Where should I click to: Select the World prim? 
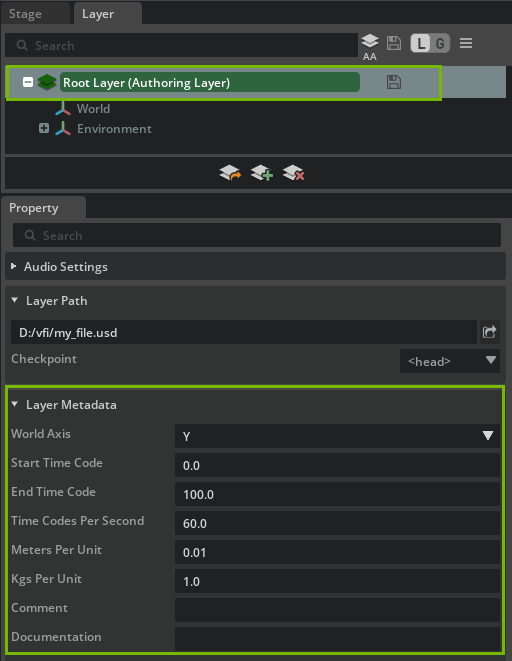(x=93, y=109)
